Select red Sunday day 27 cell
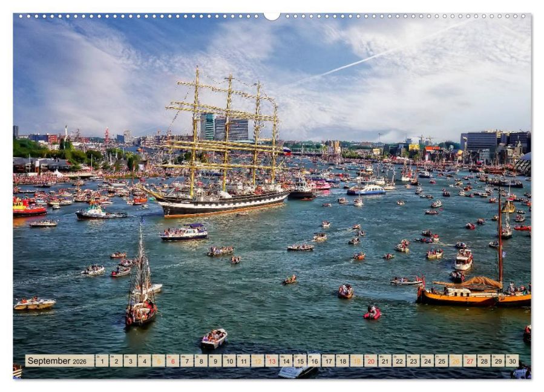Image resolution: width=544 pixels, height=392 pixels. (x=470, y=361)
